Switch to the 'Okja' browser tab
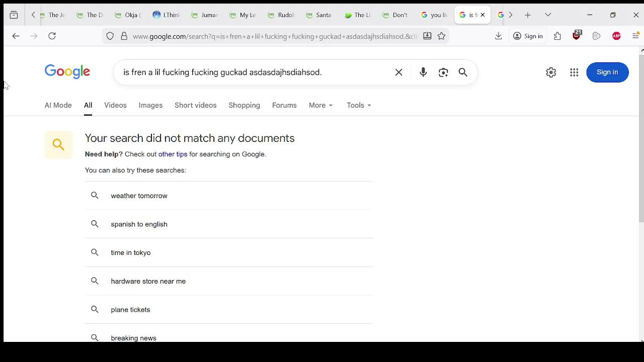Screen dimensions: 644x362 128,15
